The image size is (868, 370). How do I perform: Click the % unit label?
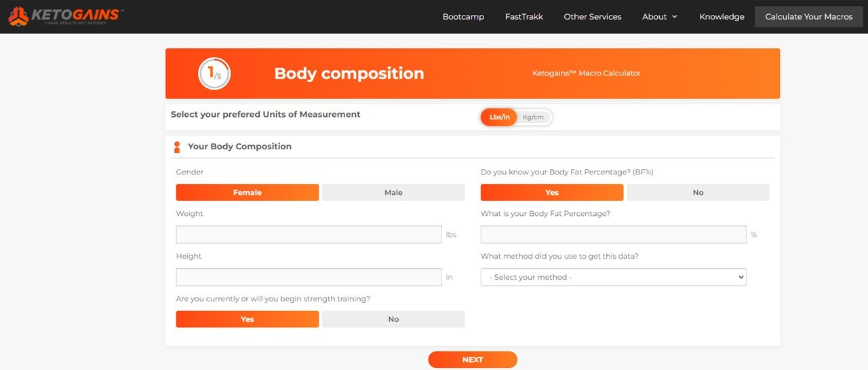click(x=753, y=235)
